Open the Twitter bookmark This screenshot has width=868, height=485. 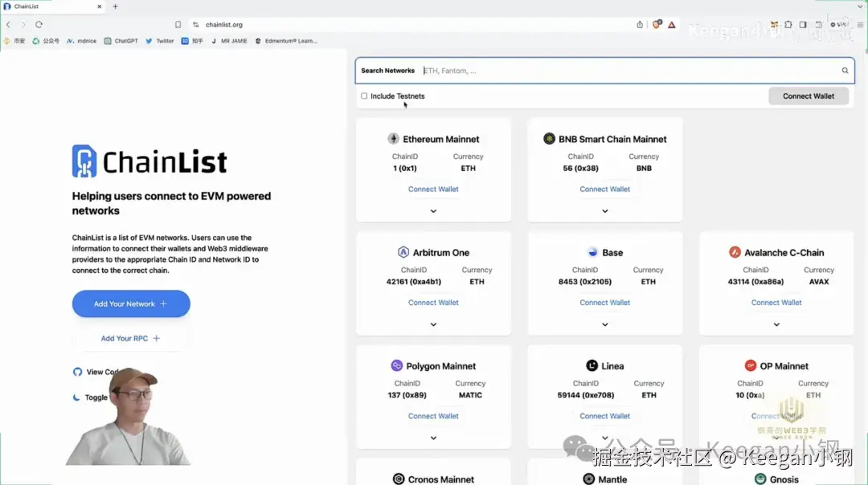(159, 41)
